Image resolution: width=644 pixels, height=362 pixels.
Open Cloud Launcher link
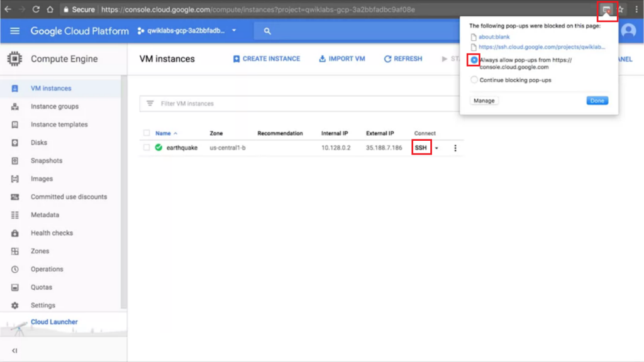pos(54,322)
